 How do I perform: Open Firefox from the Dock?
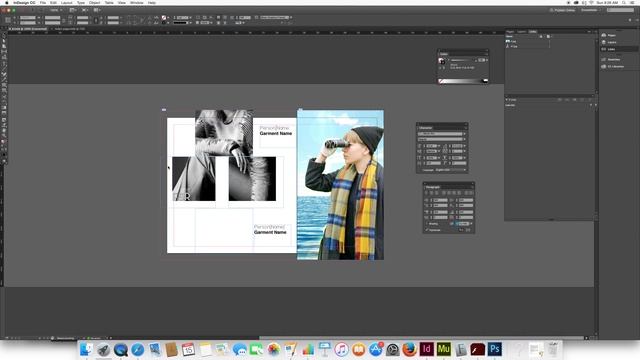[x=409, y=349]
